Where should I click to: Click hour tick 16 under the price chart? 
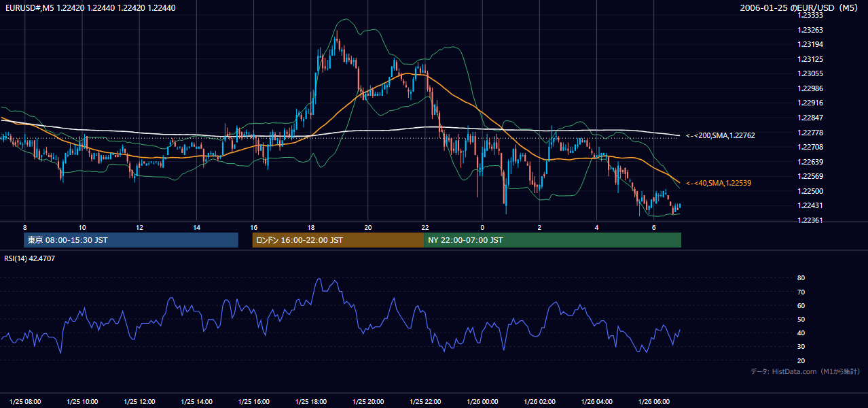pyautogui.click(x=253, y=227)
